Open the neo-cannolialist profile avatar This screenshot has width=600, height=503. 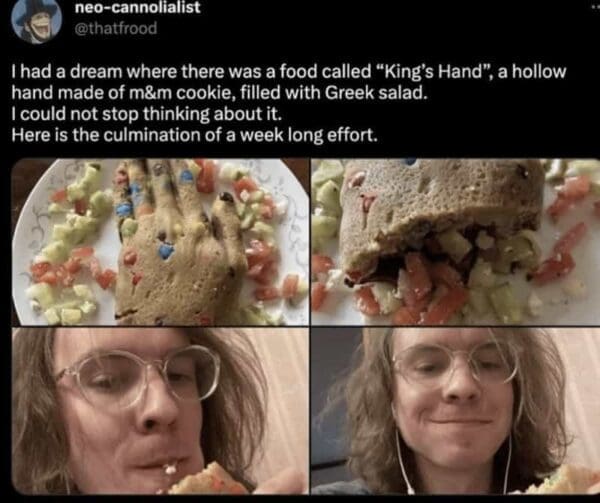(37, 20)
